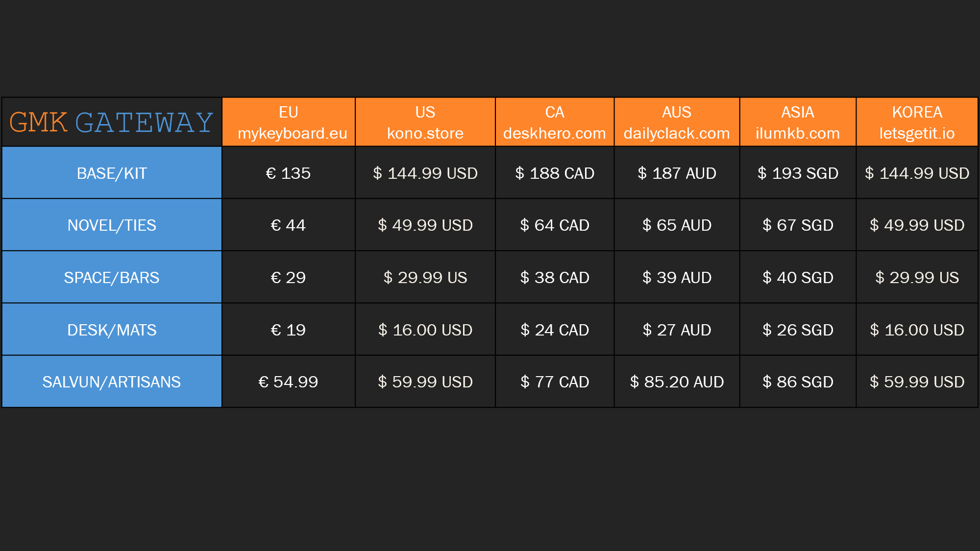The image size is (980, 551).
Task: Click the $ 40 SGD price cell
Action: (x=797, y=278)
